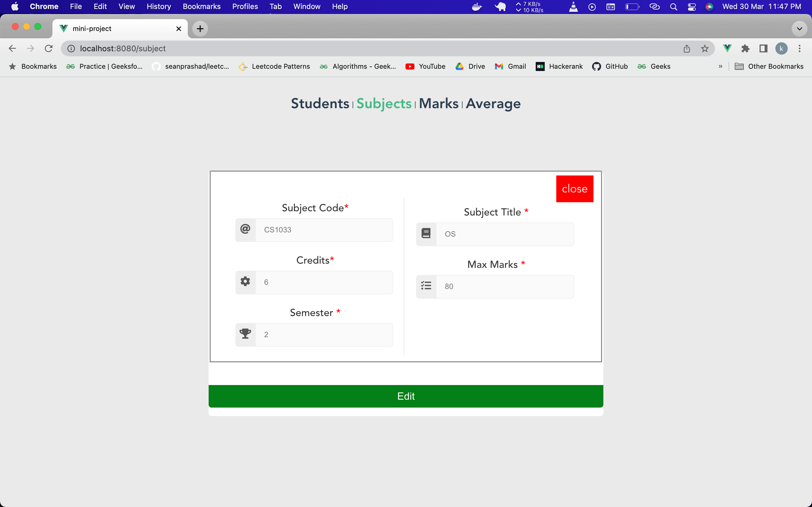The width and height of the screenshot is (812, 507).
Task: Switch to the Marks navigation tab
Action: [438, 104]
